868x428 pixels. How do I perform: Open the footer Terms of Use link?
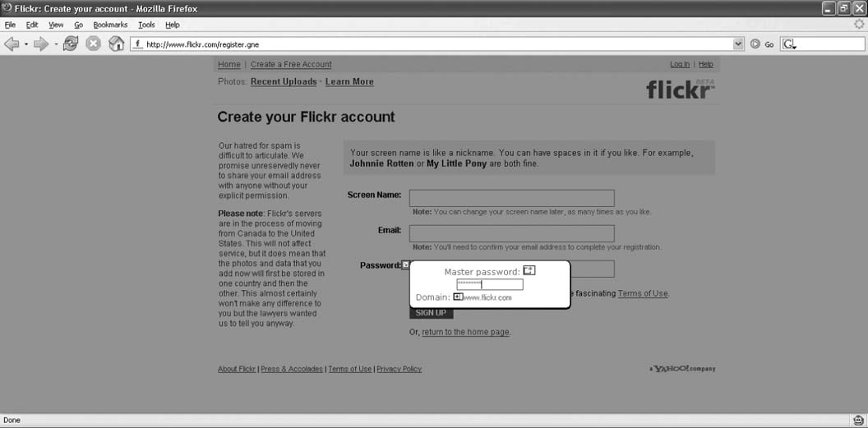click(x=350, y=369)
